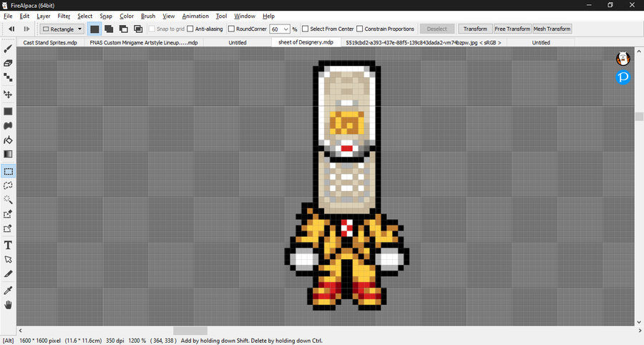Open the Color menu

[127, 16]
